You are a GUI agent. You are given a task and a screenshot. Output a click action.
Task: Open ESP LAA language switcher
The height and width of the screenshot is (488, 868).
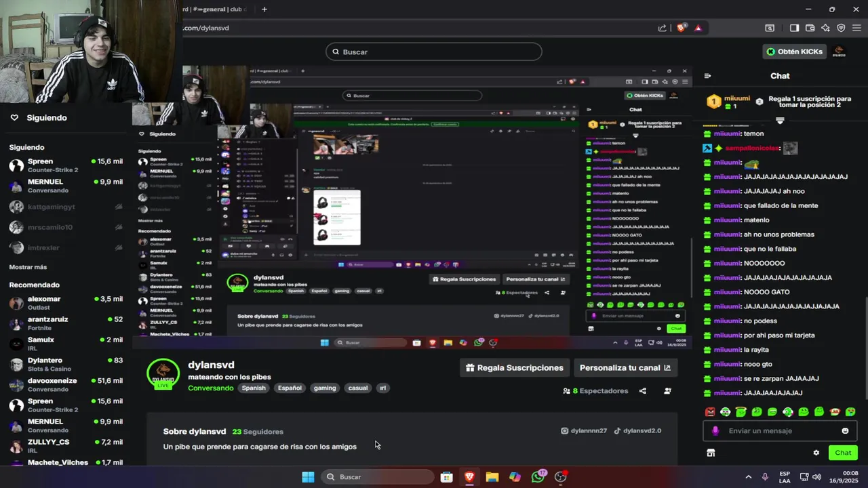pyautogui.click(x=785, y=477)
